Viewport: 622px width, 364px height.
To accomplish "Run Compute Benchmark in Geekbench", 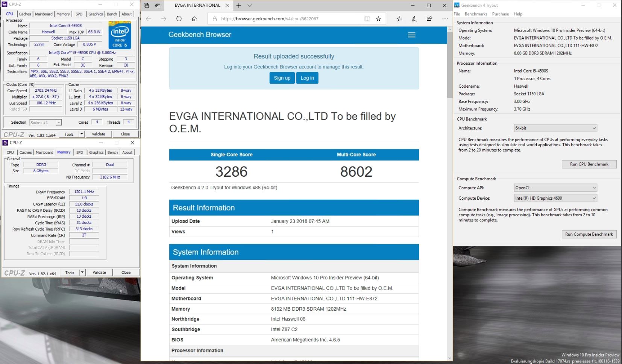I will 589,234.
